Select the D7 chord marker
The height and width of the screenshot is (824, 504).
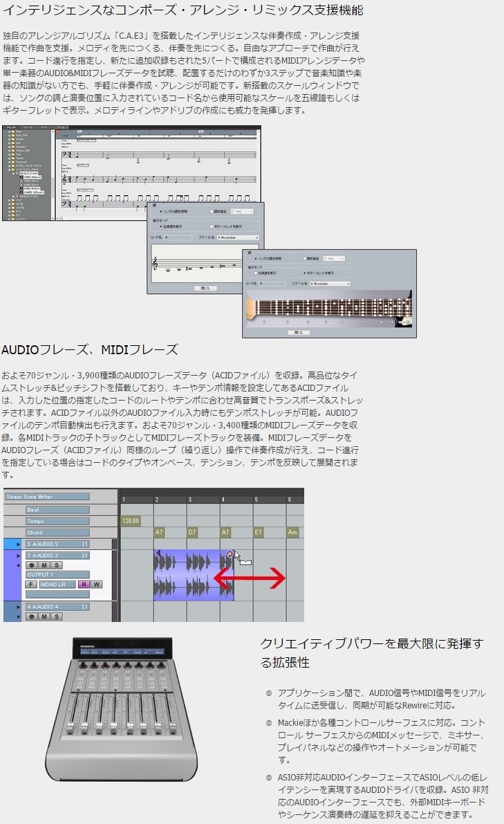192,533
